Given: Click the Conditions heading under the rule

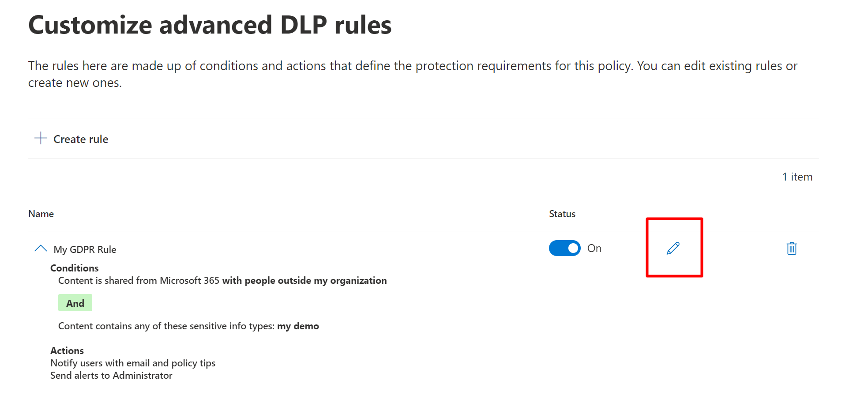Looking at the screenshot, I should 74,268.
